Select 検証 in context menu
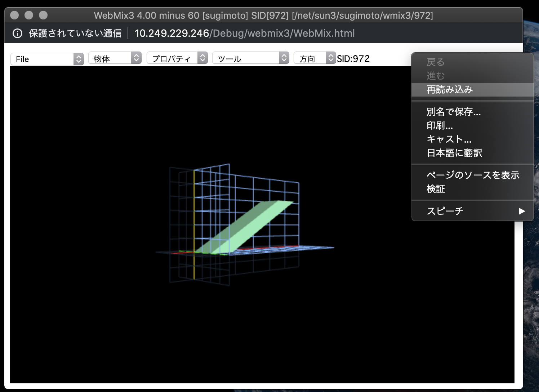Image resolution: width=539 pixels, height=392 pixels. 472,189
